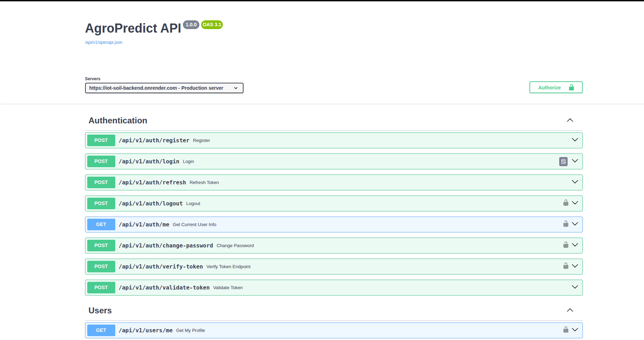Copy the login endpoint path to clipboard
Image resolution: width=644 pixels, height=340 pixels.
click(x=563, y=162)
